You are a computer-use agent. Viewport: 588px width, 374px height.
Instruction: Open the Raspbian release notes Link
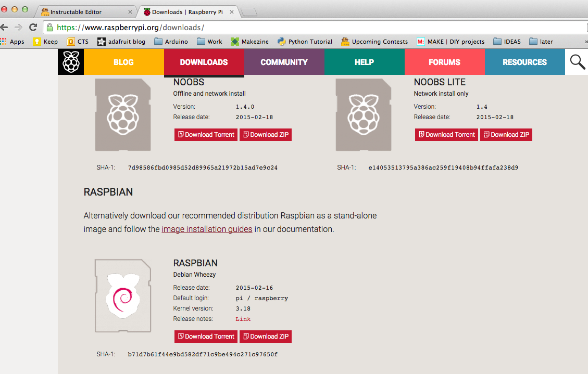pyautogui.click(x=243, y=319)
